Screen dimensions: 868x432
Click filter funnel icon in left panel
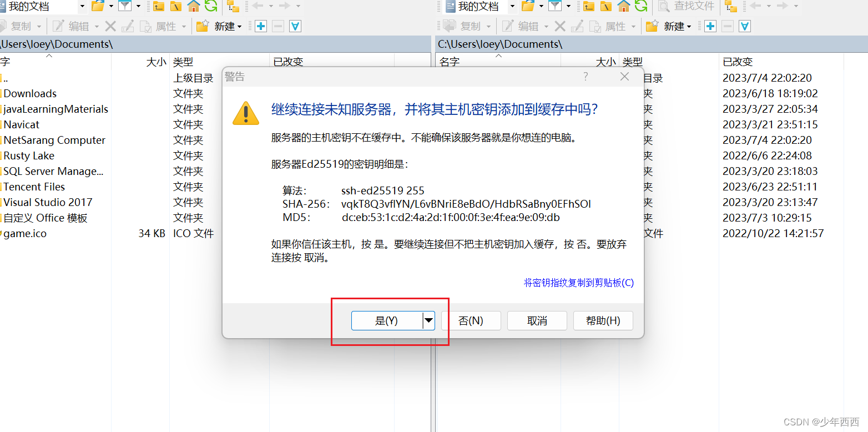pyautogui.click(x=125, y=6)
